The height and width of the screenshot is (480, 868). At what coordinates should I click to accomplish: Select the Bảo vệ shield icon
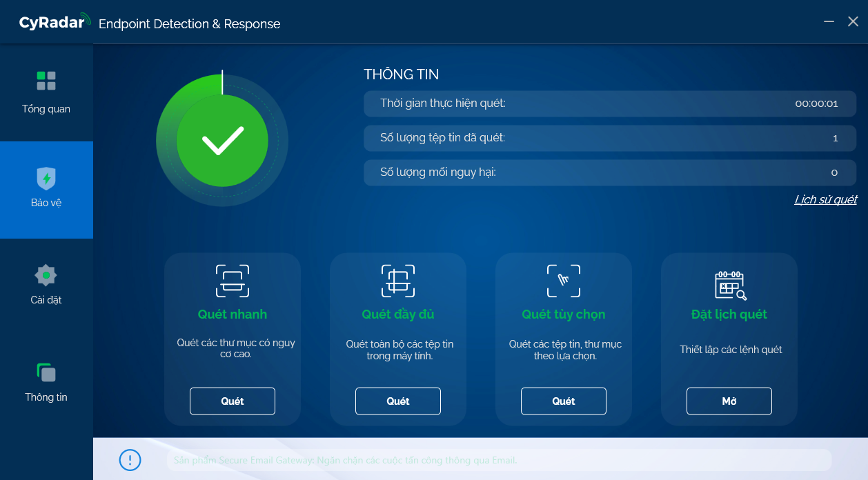tap(46, 177)
